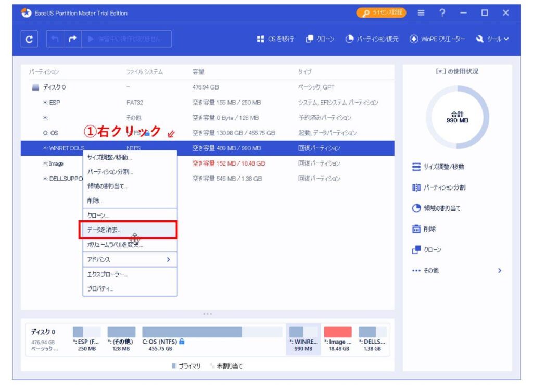
Task: Select the ディスク 0 row
Action: (x=207, y=87)
